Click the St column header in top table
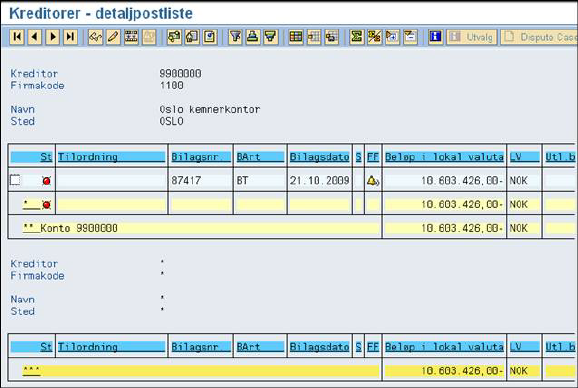Screen dimensions: 578x388 tap(31, 157)
